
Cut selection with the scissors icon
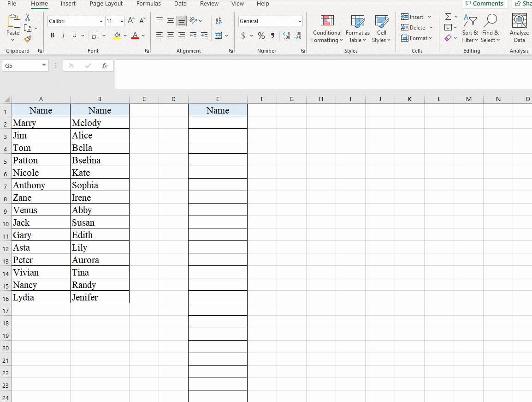pyautogui.click(x=28, y=18)
